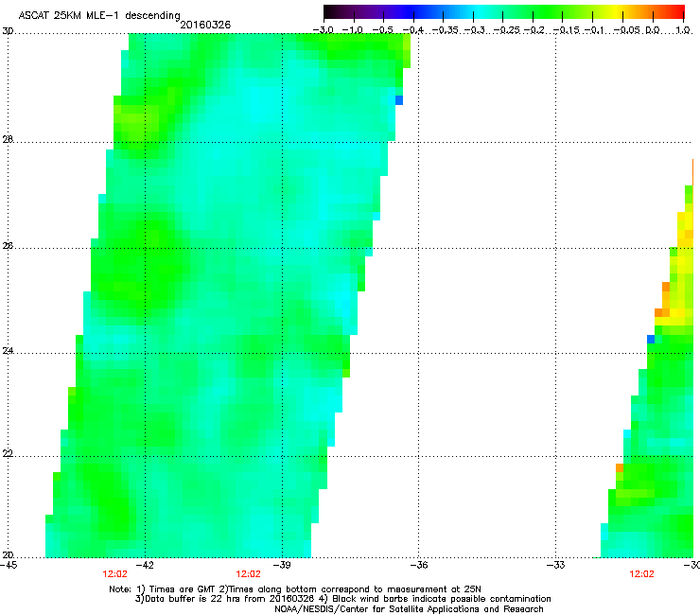This screenshot has height=615, width=700.
Task: Click the "NOAA/NESDIS/Center for Satellite Applications and Research" credit
Action: tap(409, 608)
